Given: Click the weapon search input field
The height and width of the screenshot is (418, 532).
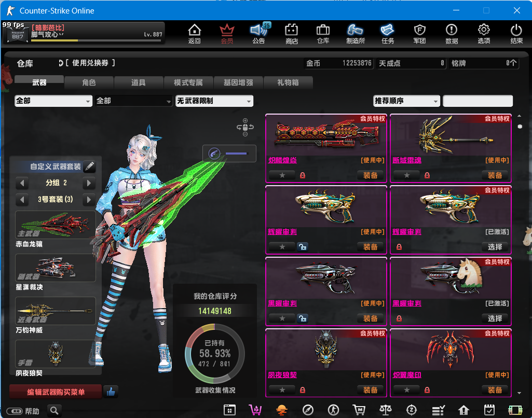Looking at the screenshot, I should click(x=478, y=101).
